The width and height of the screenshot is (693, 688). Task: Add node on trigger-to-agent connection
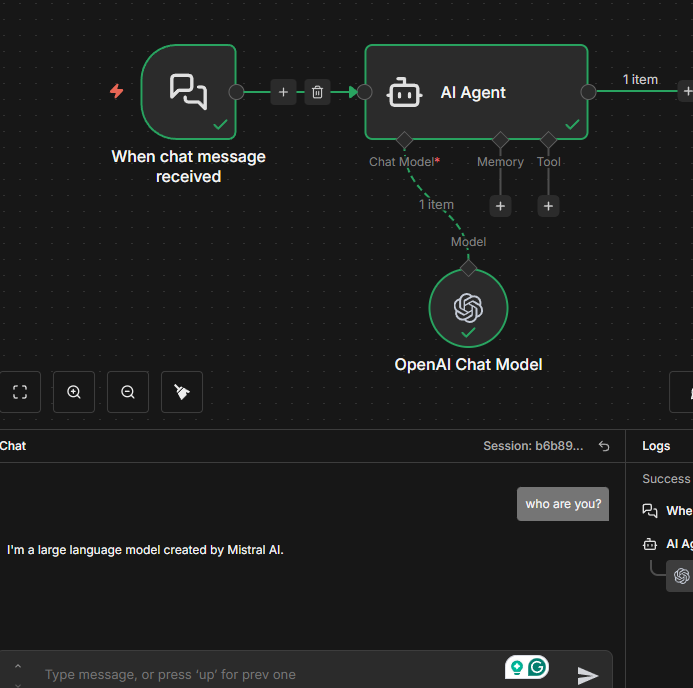pyautogui.click(x=283, y=92)
